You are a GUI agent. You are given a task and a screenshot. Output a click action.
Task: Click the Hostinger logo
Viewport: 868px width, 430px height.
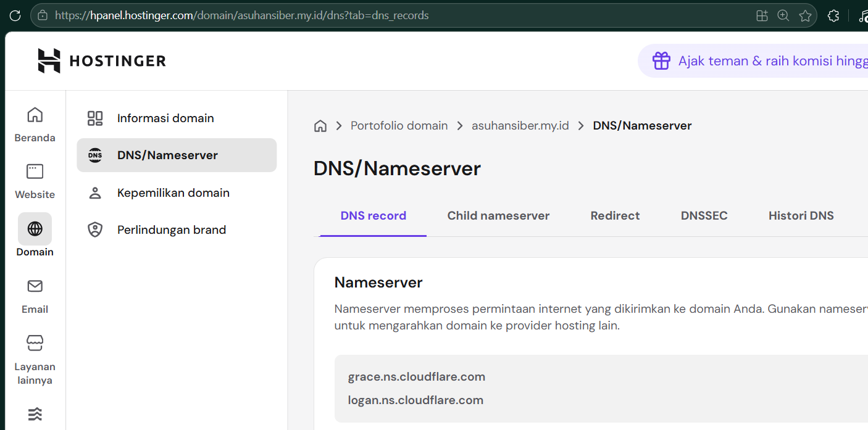pos(102,60)
